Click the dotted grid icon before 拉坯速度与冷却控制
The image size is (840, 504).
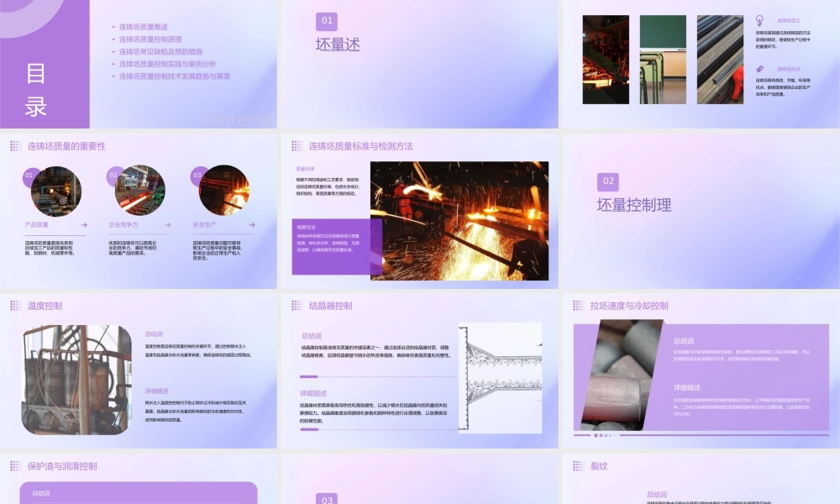(x=579, y=305)
